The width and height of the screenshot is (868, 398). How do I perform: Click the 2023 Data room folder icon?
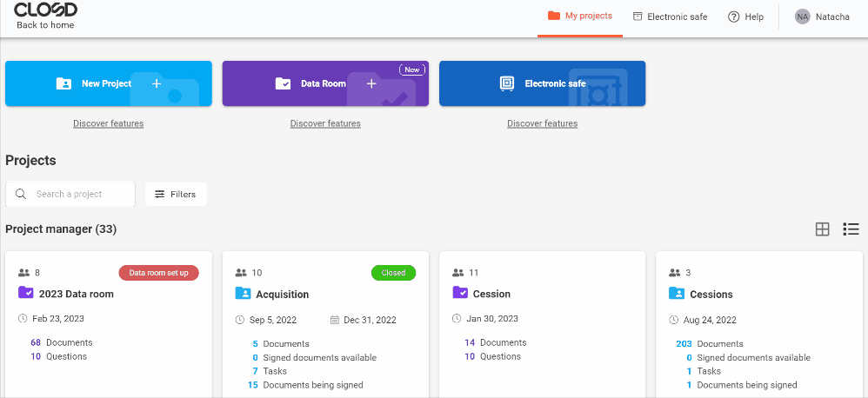tap(25, 294)
